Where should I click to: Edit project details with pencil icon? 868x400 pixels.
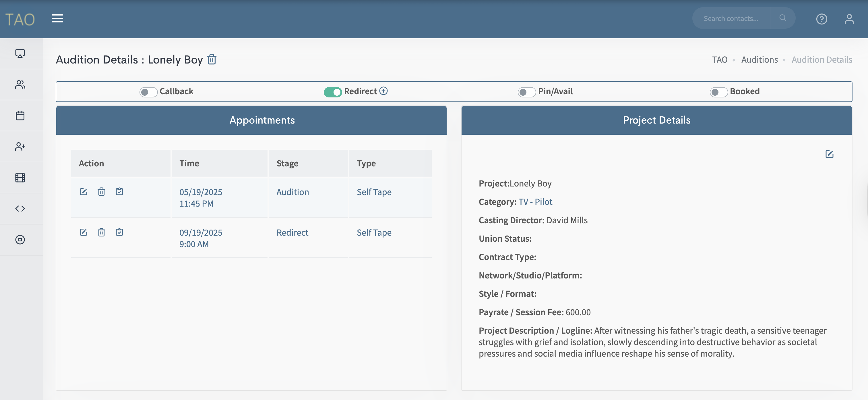pyautogui.click(x=829, y=155)
